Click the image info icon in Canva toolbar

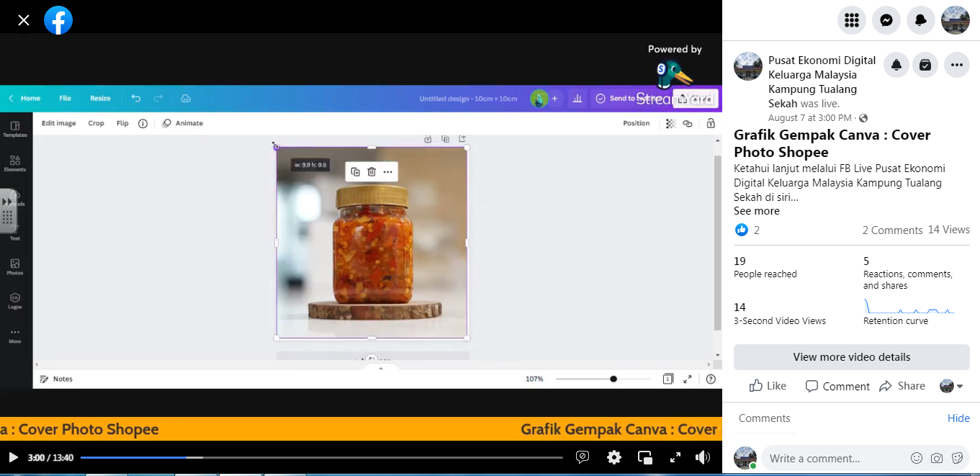[x=143, y=123]
